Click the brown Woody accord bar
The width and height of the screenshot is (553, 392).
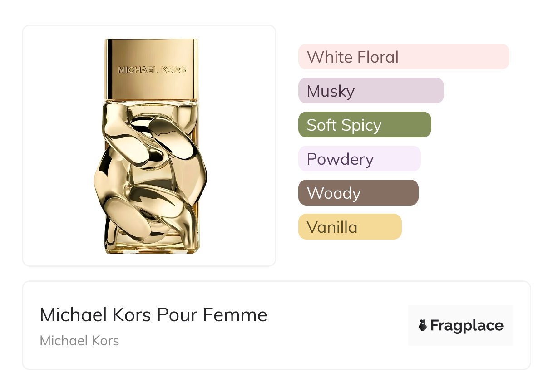click(x=358, y=193)
